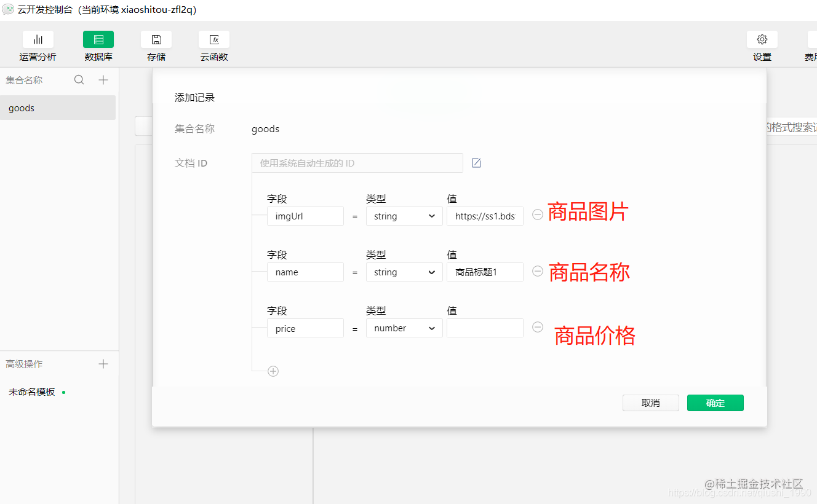
Task: Open number type dropdown for price field
Action: coord(404,328)
